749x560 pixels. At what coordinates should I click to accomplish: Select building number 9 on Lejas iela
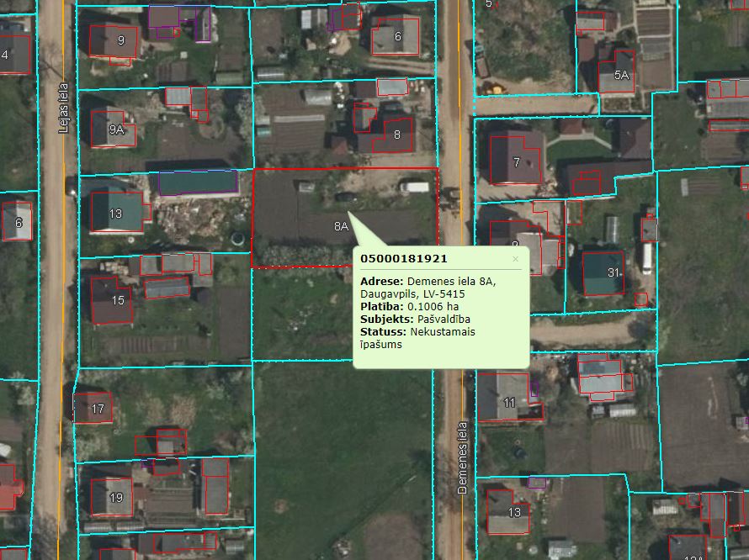[x=114, y=41]
